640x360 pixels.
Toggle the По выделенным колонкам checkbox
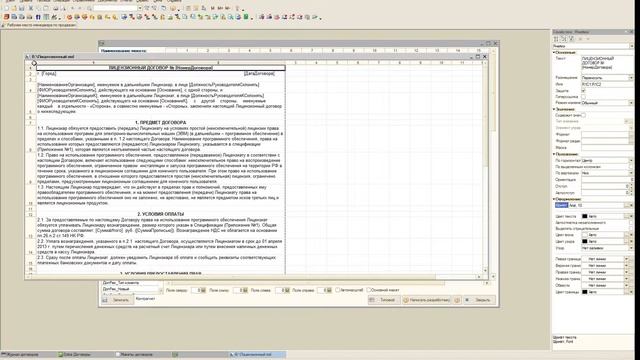pos(631,167)
